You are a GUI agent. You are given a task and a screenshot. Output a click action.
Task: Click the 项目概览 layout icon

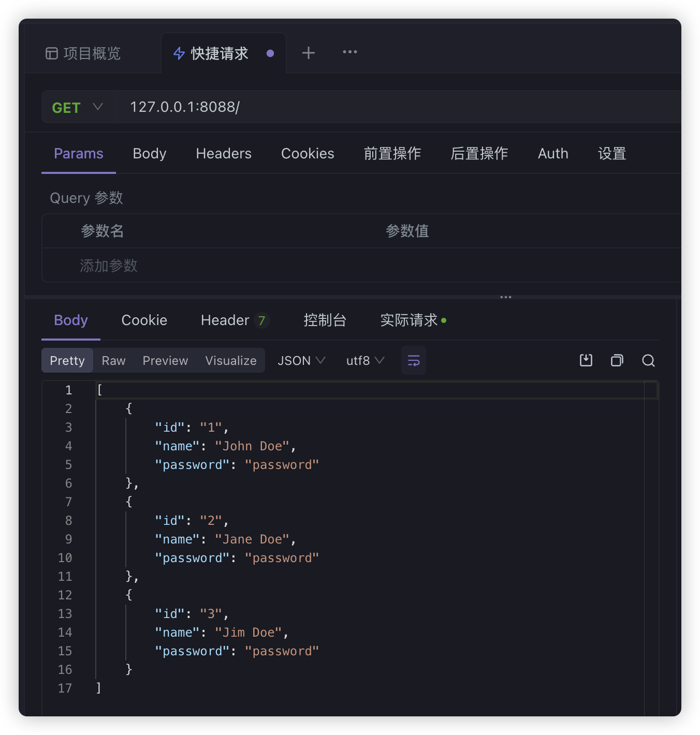[x=52, y=53]
